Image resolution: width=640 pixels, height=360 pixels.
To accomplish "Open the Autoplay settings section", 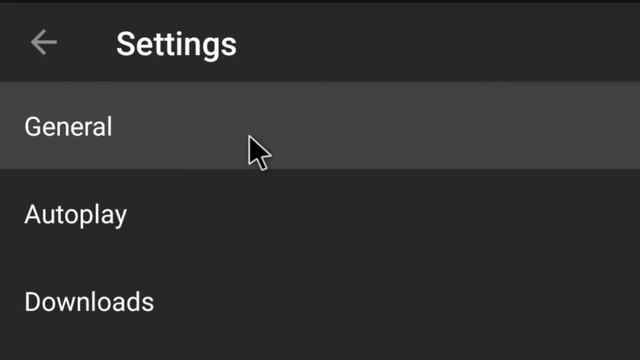I will (x=320, y=214).
